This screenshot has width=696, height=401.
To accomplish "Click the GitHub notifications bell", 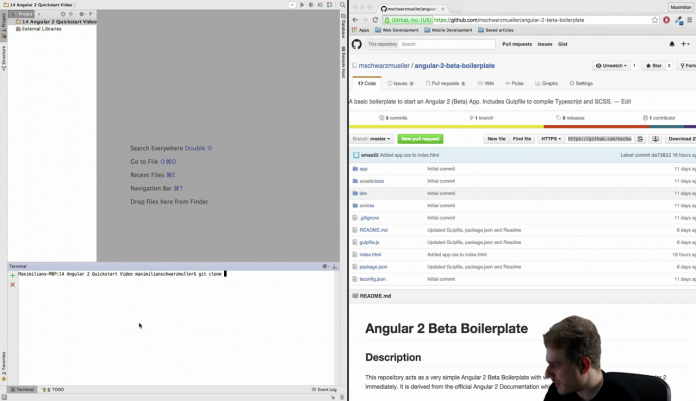I will point(672,44).
